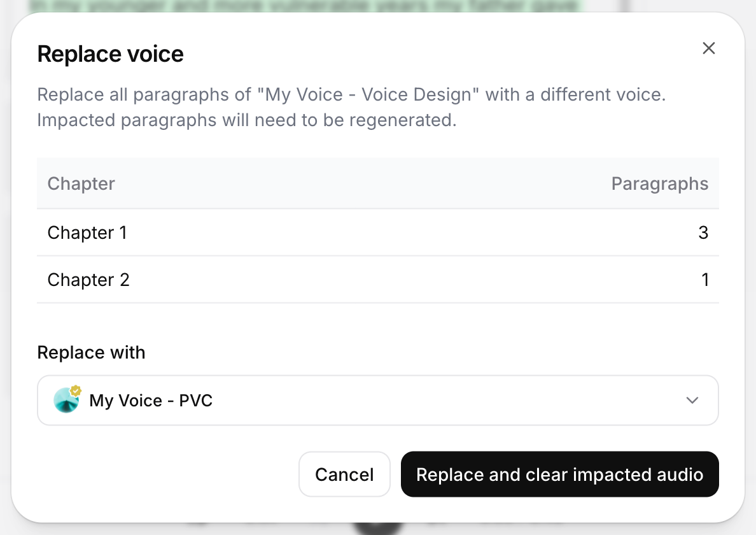756x535 pixels.
Task: Open the My Voice - PVC dropdown
Action: click(x=378, y=401)
